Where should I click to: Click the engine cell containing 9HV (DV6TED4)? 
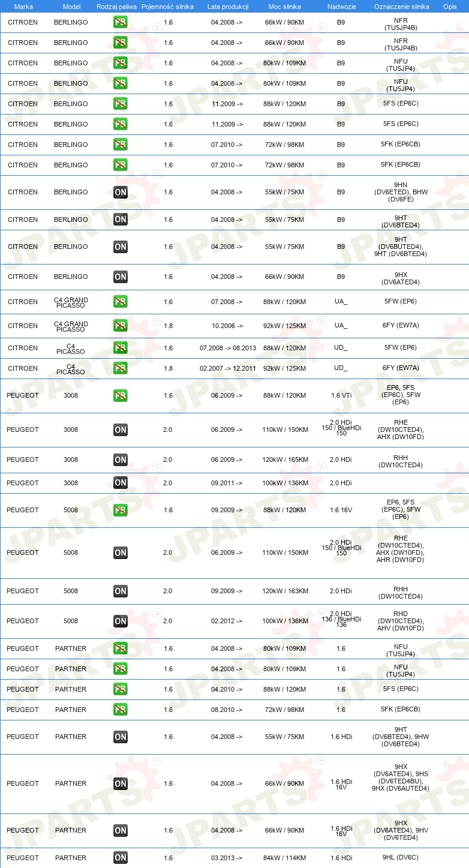tap(401, 830)
